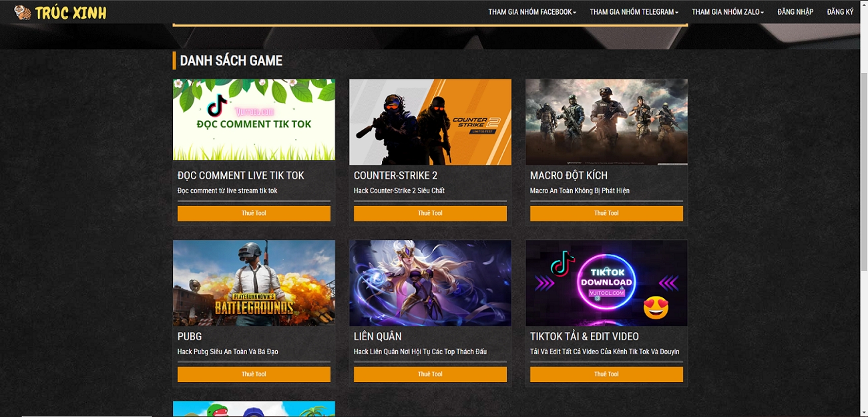
Task: Select the PUBG card title
Action: [x=190, y=337]
